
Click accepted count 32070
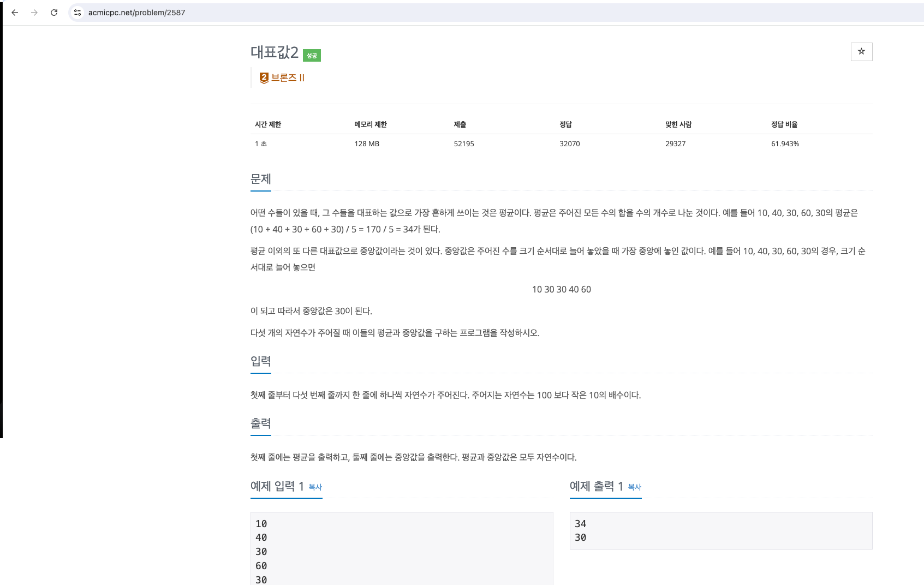click(x=570, y=144)
